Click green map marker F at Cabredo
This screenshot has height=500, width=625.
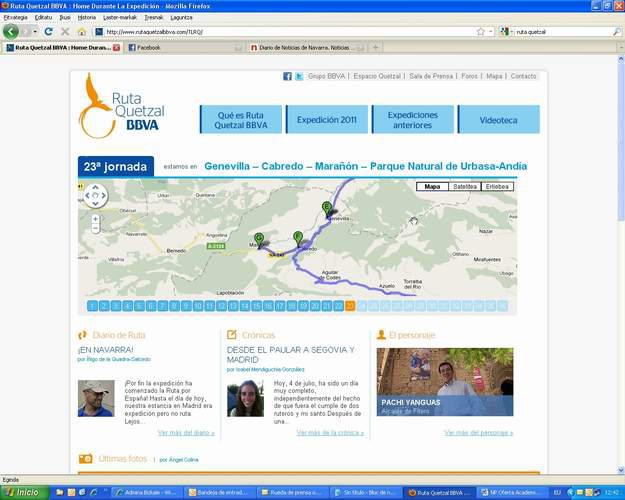click(x=298, y=239)
